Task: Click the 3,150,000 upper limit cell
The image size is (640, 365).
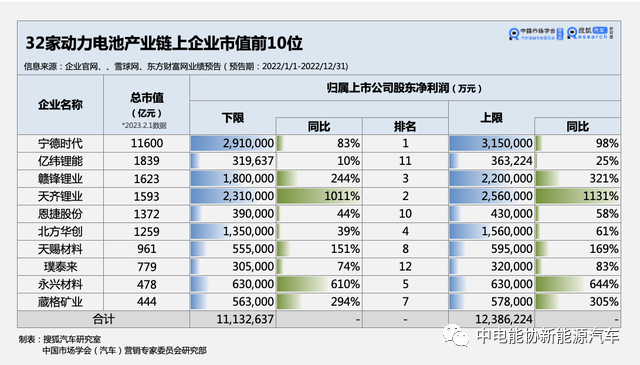Action: click(491, 143)
